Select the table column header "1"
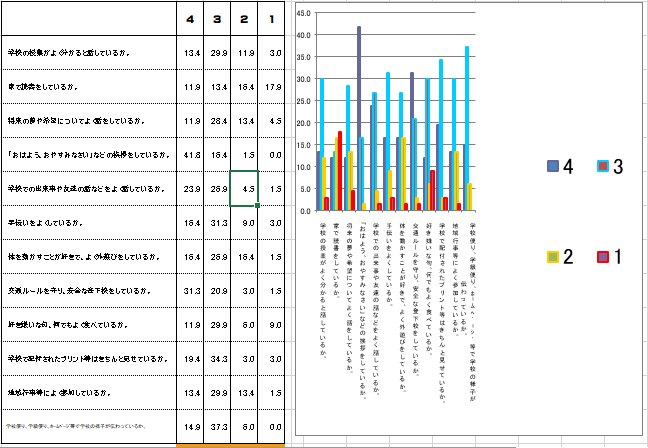 273,19
